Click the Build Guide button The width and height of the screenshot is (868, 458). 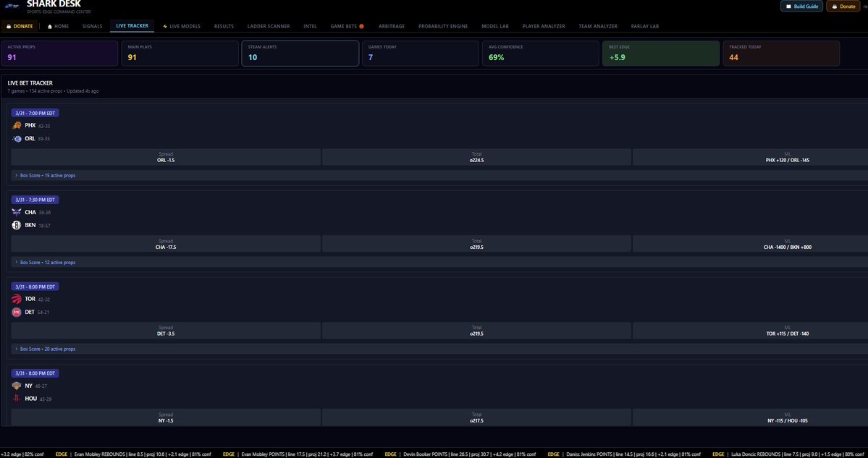[802, 5]
